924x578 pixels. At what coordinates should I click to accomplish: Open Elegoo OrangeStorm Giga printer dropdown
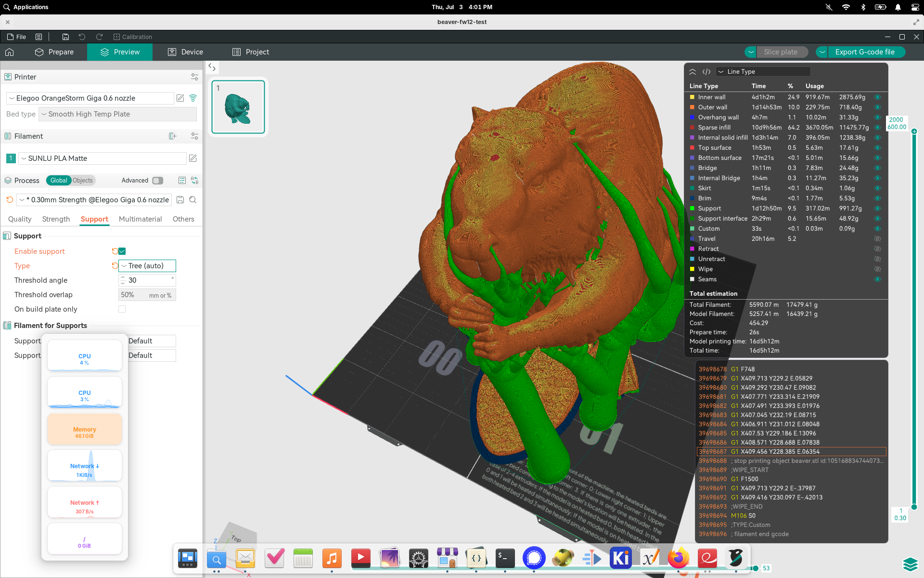[x=90, y=98]
